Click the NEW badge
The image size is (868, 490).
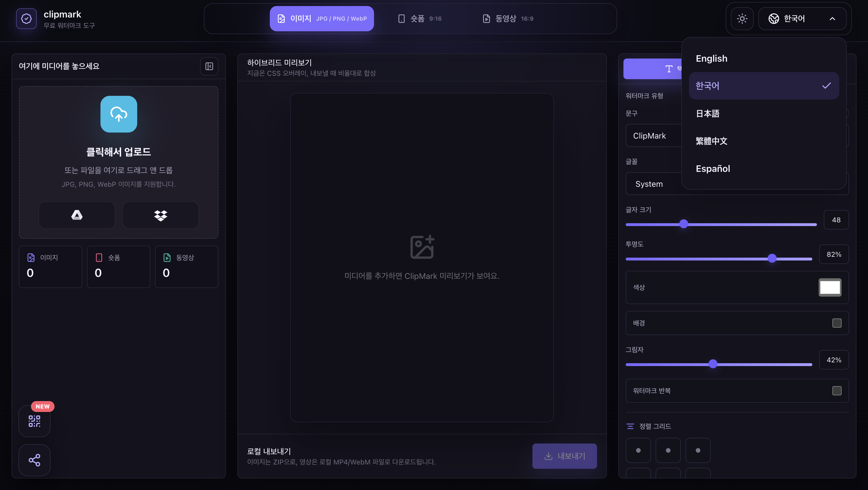click(43, 407)
